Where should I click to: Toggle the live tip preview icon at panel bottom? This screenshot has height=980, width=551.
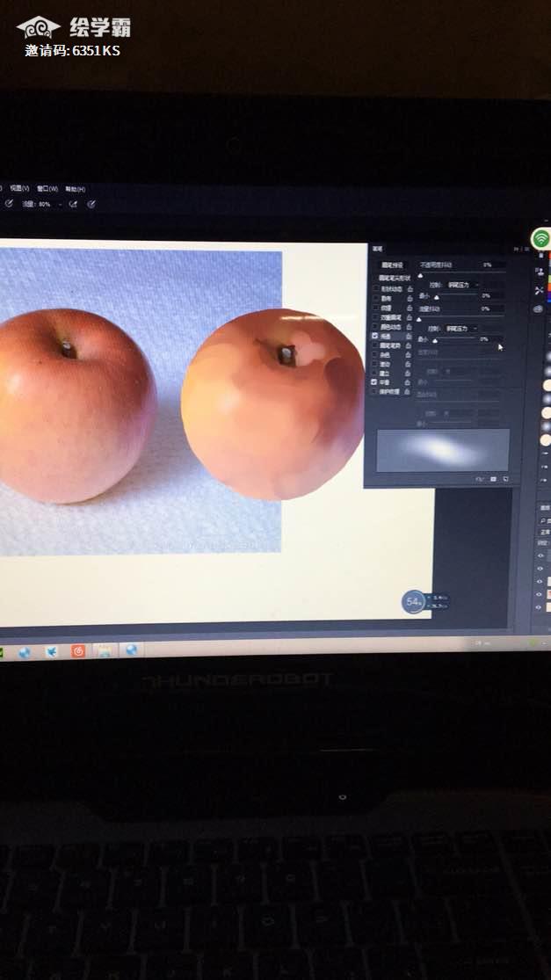click(x=480, y=479)
